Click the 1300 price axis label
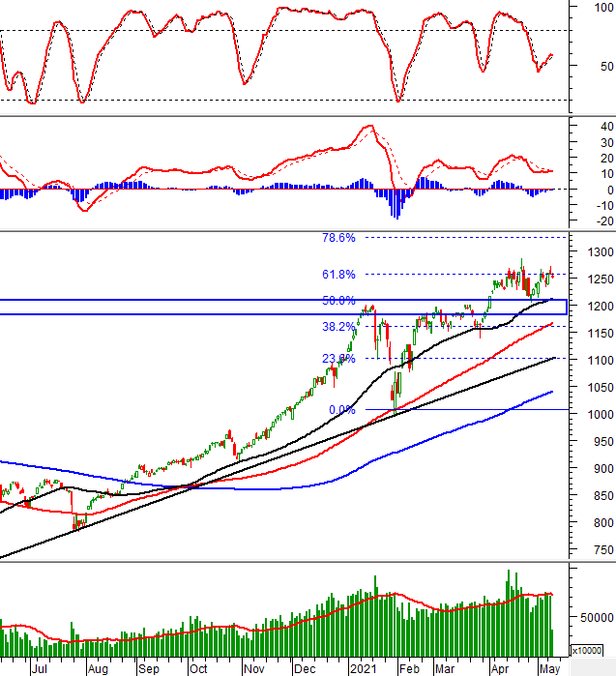Screen dimensions: 616x676 (601, 252)
